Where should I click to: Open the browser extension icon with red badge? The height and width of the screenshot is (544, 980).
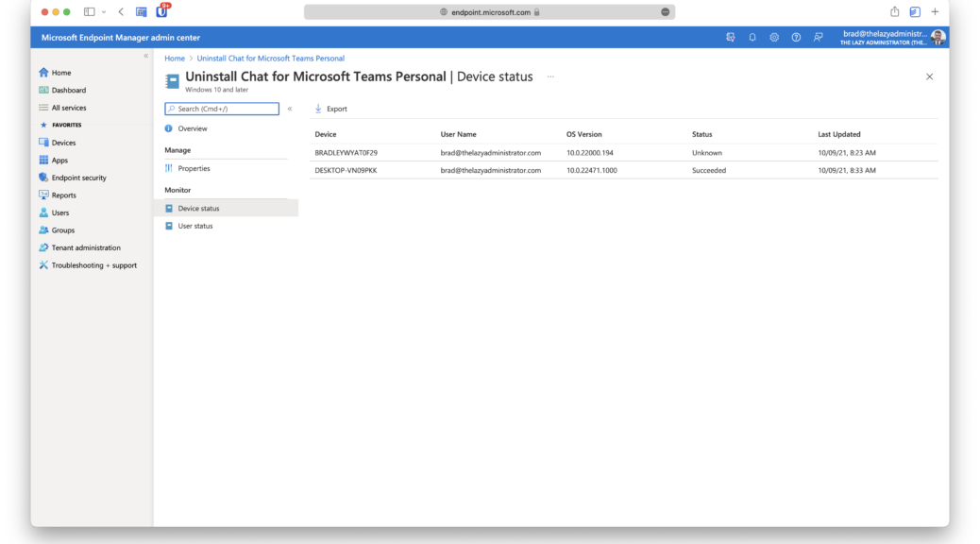coord(162,10)
